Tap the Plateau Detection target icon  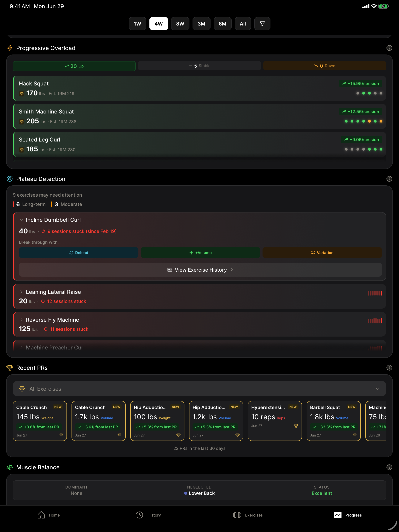pyautogui.click(x=10, y=179)
